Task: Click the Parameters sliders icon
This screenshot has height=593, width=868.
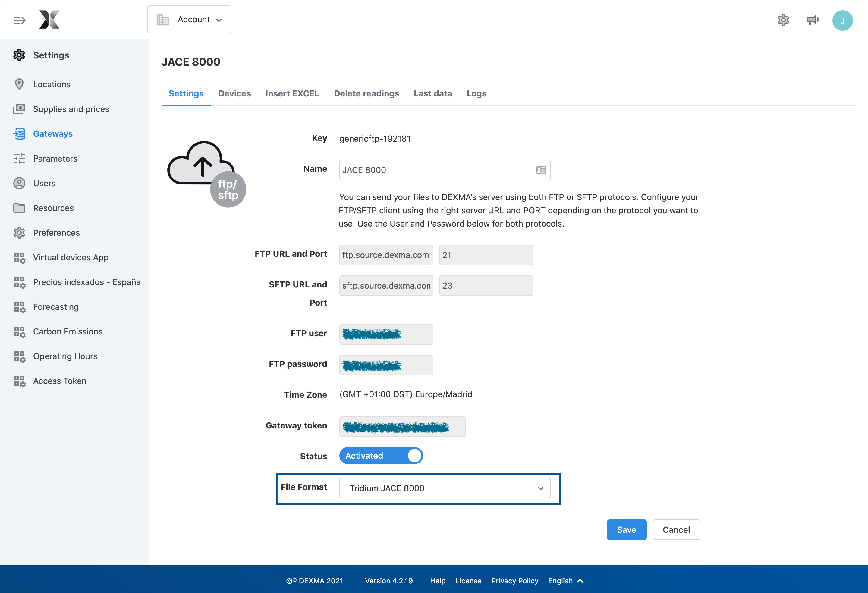Action: [19, 158]
